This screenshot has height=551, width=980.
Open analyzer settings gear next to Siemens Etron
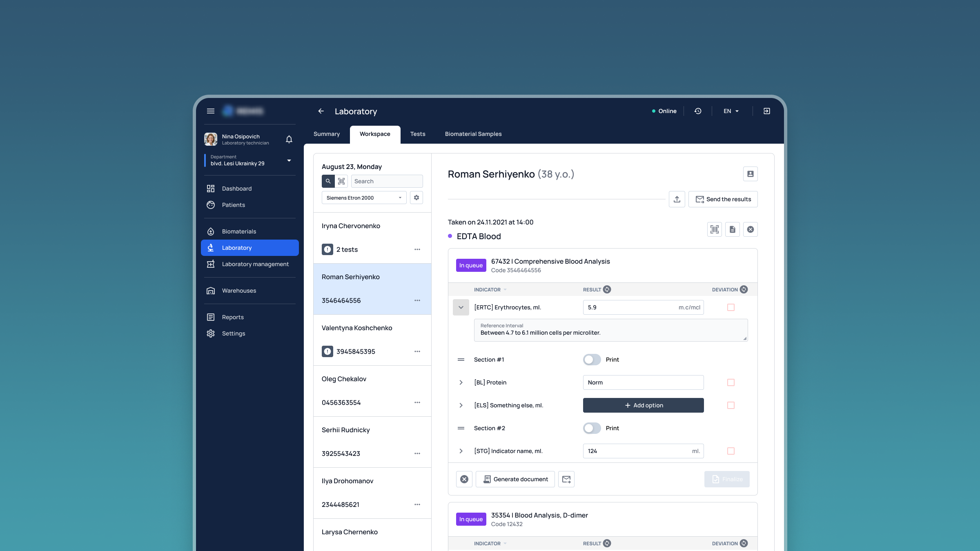416,198
